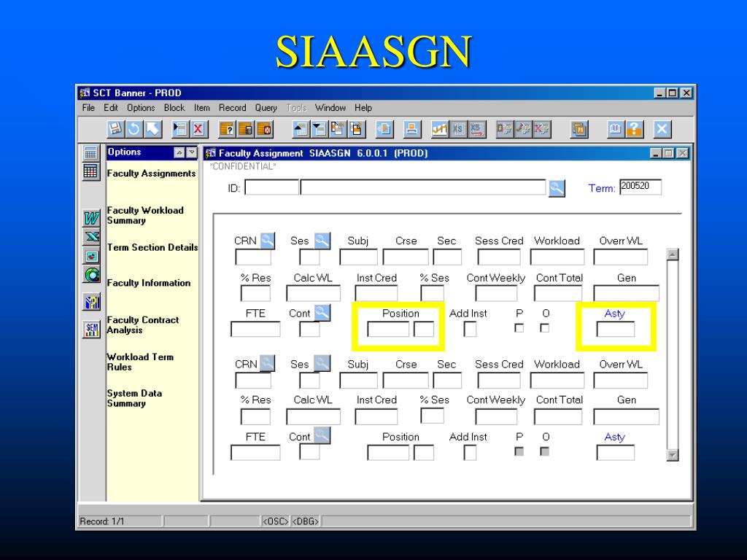Click the Previous Block toolbar icon
This screenshot has height=560, width=747.
point(337,129)
